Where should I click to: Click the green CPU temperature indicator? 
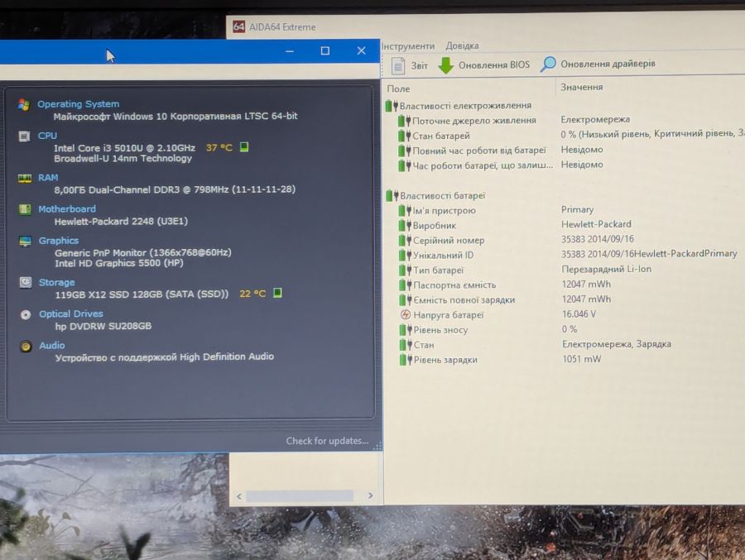(x=244, y=146)
